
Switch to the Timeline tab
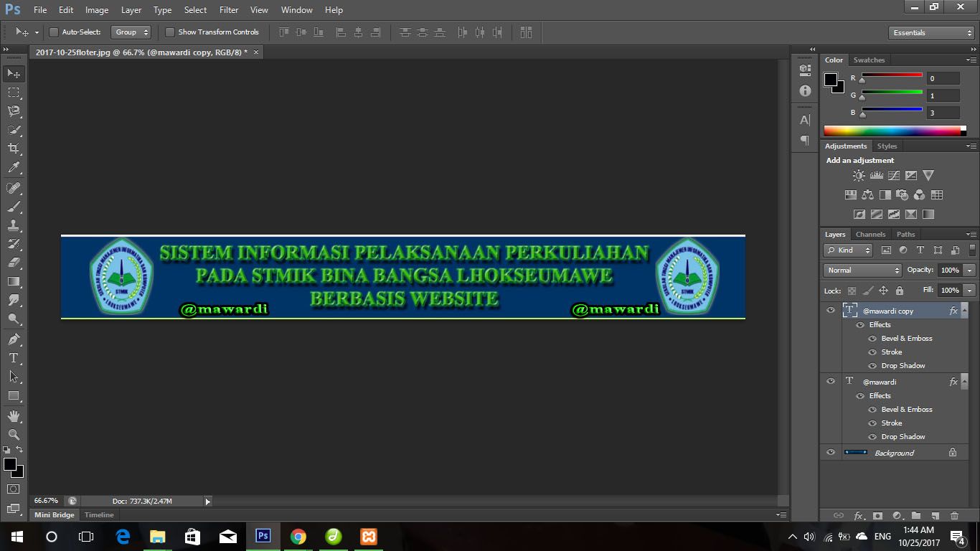pyautogui.click(x=99, y=515)
